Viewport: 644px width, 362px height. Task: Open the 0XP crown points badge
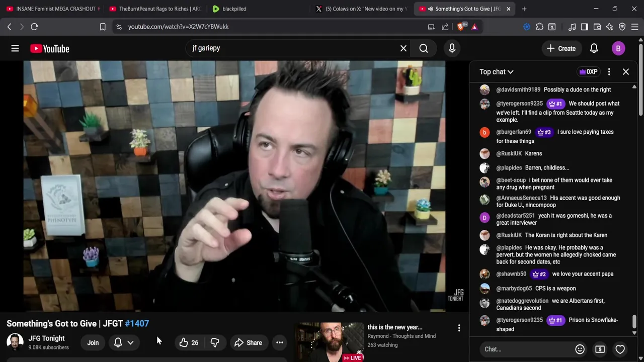tap(589, 72)
